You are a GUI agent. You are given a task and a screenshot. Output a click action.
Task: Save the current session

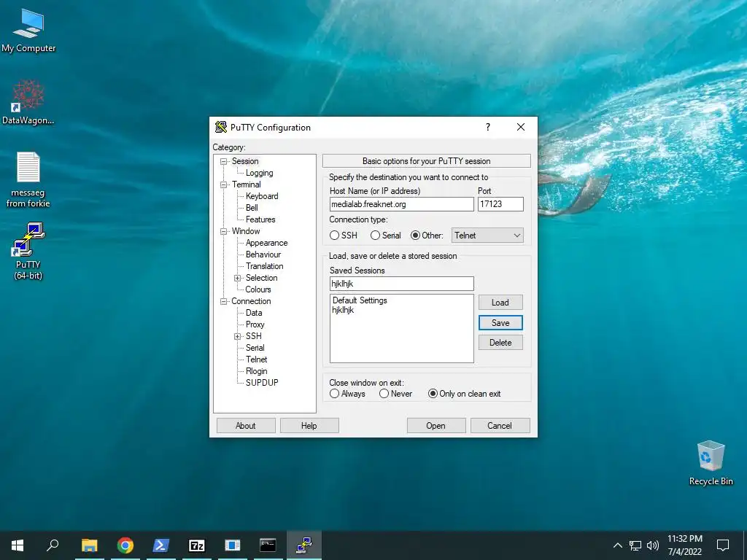(500, 323)
